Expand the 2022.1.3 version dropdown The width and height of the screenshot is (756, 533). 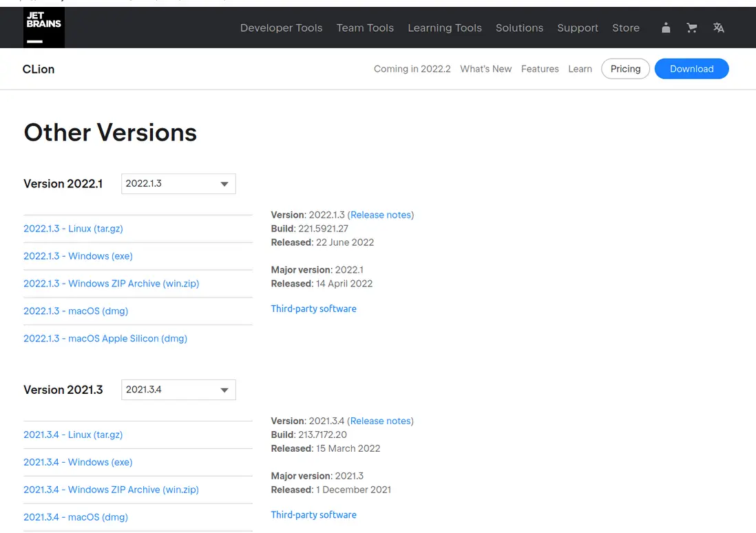[x=178, y=184]
